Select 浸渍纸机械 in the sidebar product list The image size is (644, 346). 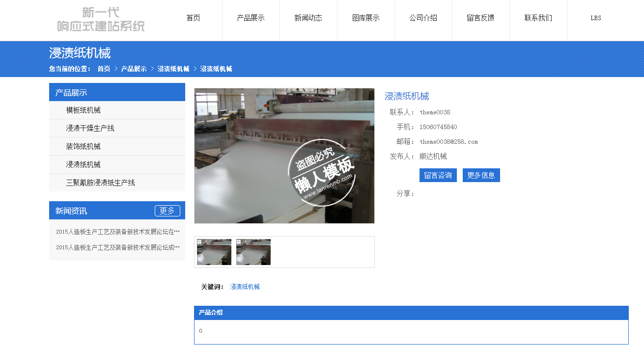point(117,165)
